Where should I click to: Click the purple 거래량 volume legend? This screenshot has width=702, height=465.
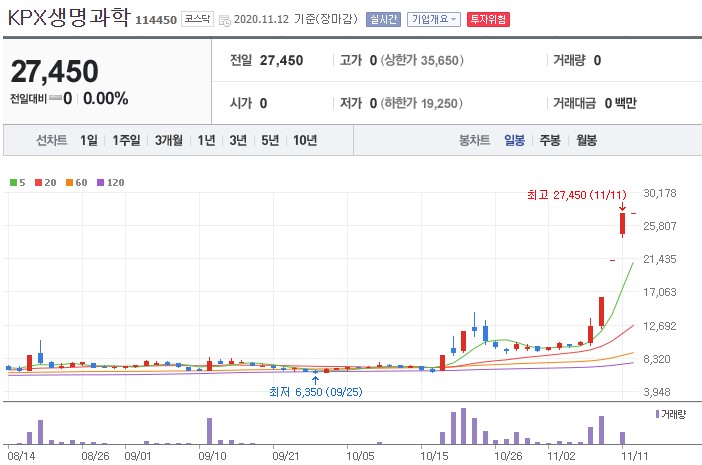click(x=670, y=414)
